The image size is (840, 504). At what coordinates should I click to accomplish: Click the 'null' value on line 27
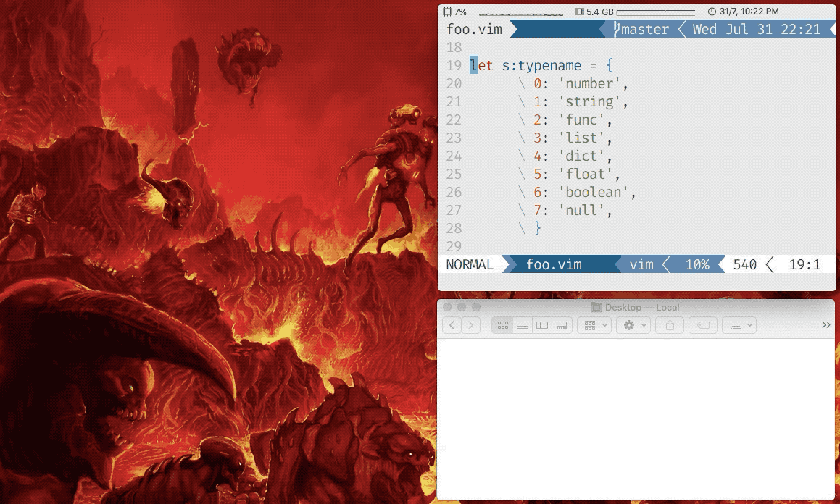(x=581, y=210)
